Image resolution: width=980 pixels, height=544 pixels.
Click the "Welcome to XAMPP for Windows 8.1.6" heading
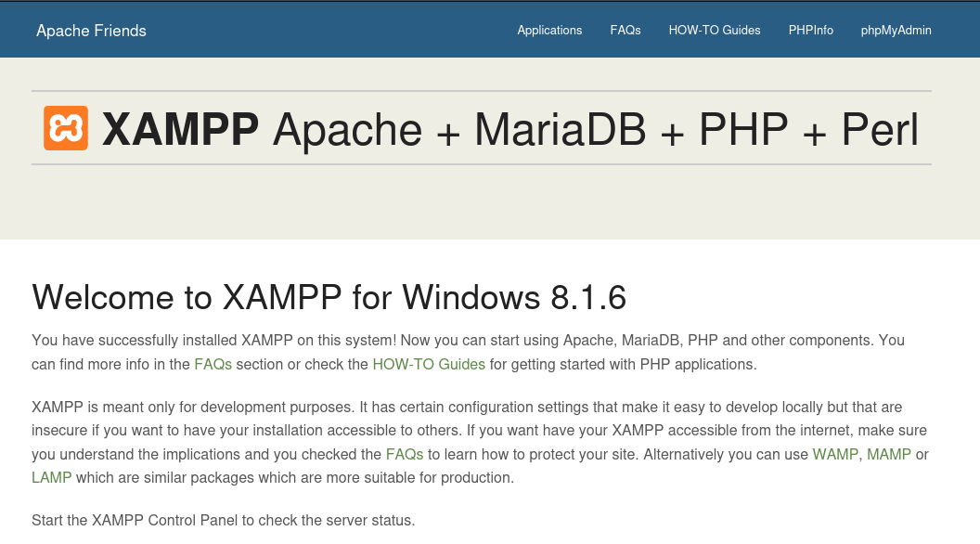[329, 298]
